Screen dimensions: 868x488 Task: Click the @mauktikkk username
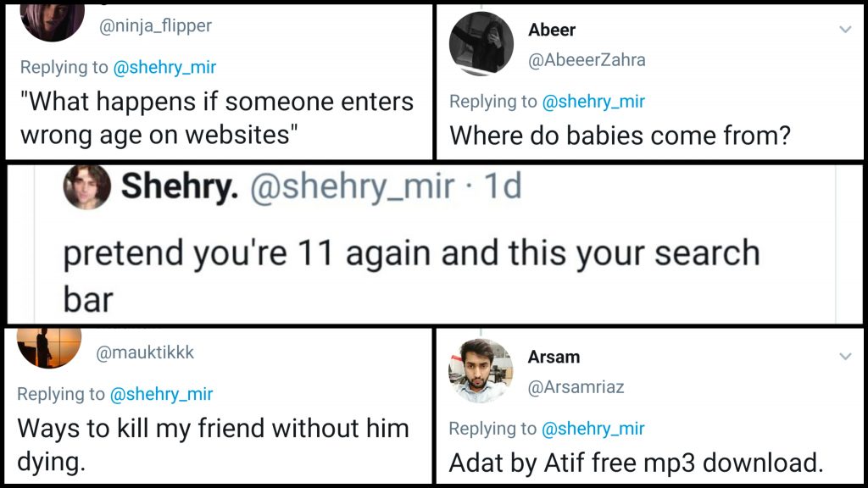(x=145, y=352)
